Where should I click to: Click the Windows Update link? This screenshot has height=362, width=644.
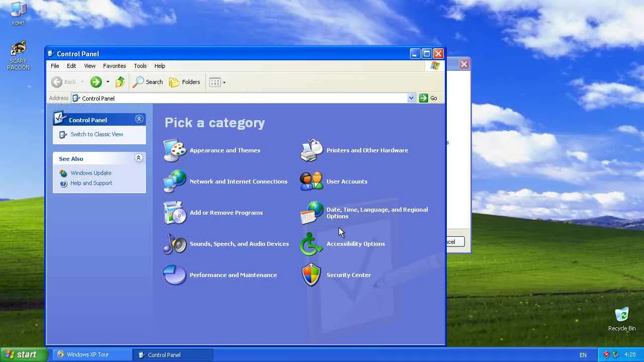point(91,173)
